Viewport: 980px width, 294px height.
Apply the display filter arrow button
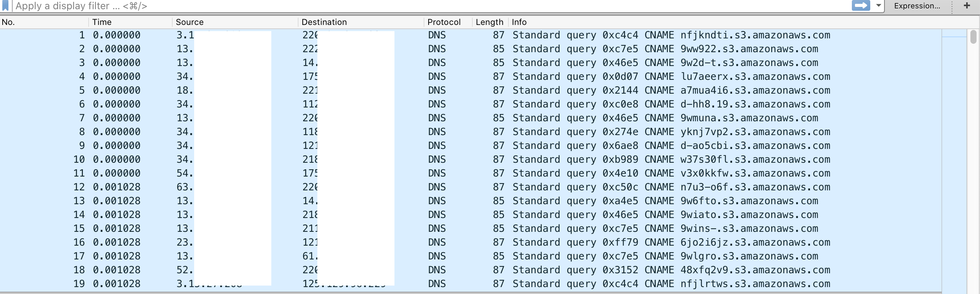[861, 6]
